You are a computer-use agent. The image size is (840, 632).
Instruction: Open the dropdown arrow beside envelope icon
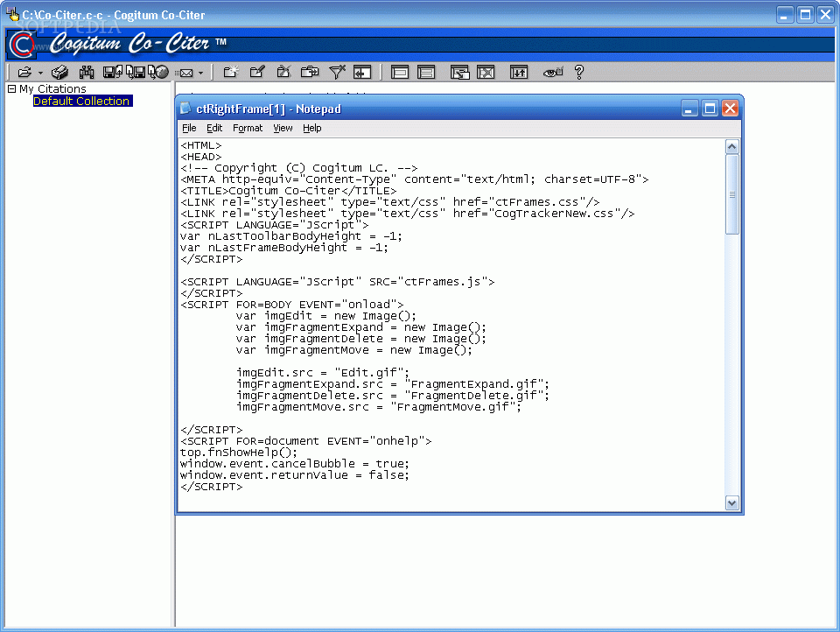coord(201,73)
